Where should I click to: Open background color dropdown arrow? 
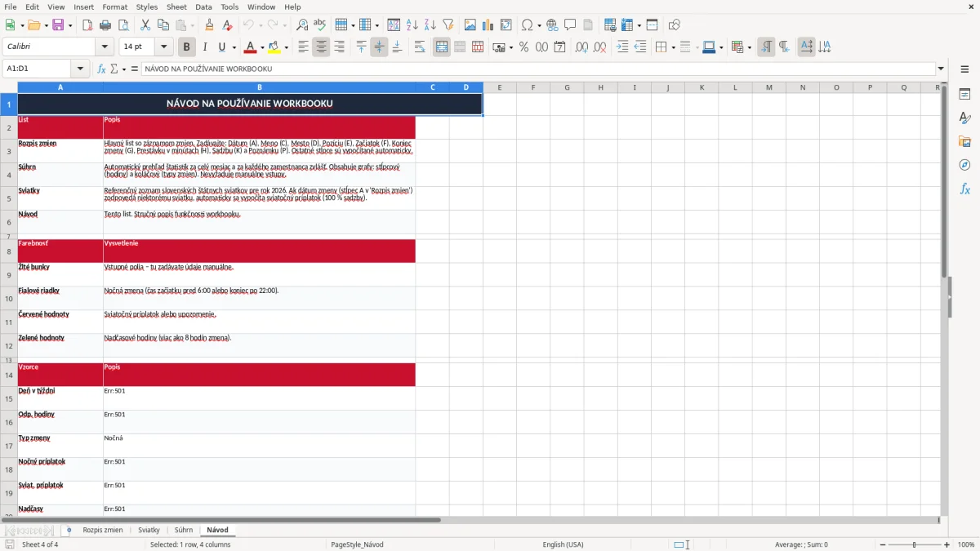point(287,48)
